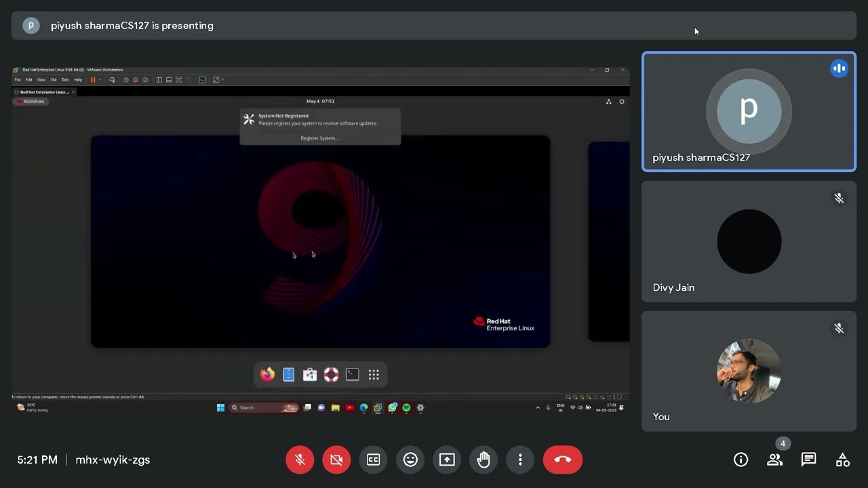Click the revert to snapshot icon
This screenshot has width=868, height=488.
[x=136, y=79]
